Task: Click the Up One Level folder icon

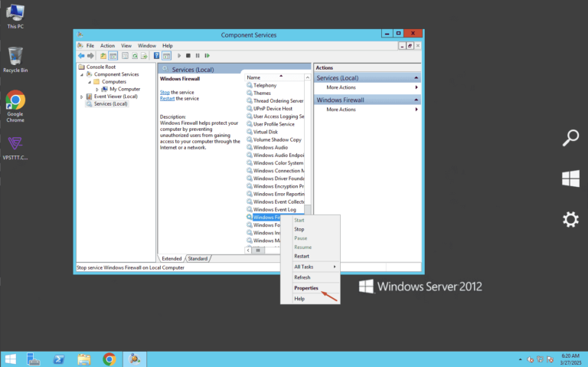Action: point(103,55)
